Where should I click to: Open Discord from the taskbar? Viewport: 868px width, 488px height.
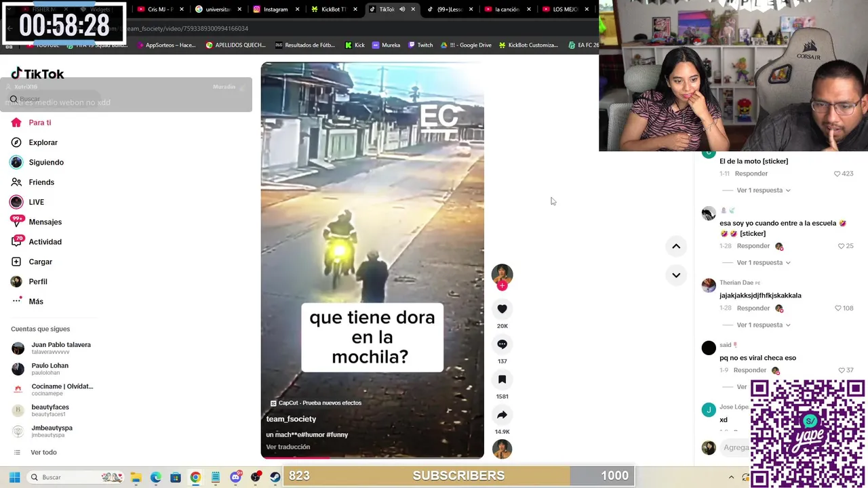point(235,477)
